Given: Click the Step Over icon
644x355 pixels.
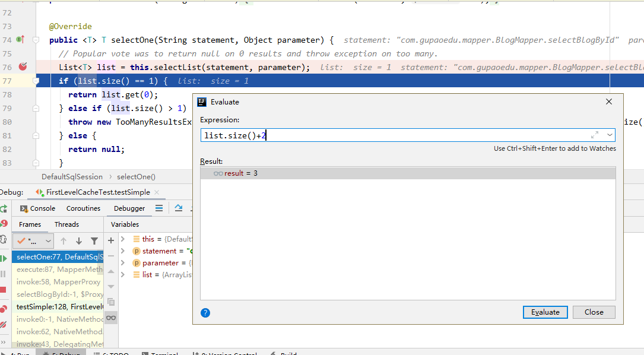Looking at the screenshot, I should point(178,208).
